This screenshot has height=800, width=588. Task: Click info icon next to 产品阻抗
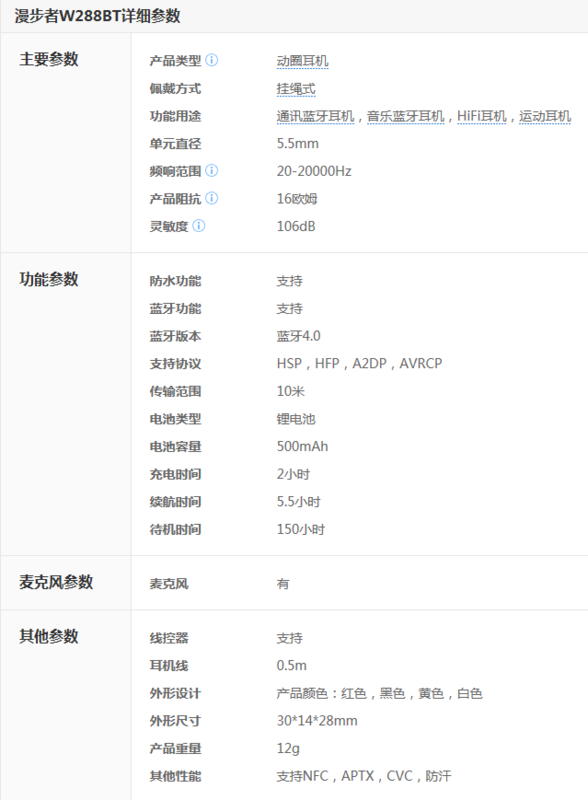(211, 198)
